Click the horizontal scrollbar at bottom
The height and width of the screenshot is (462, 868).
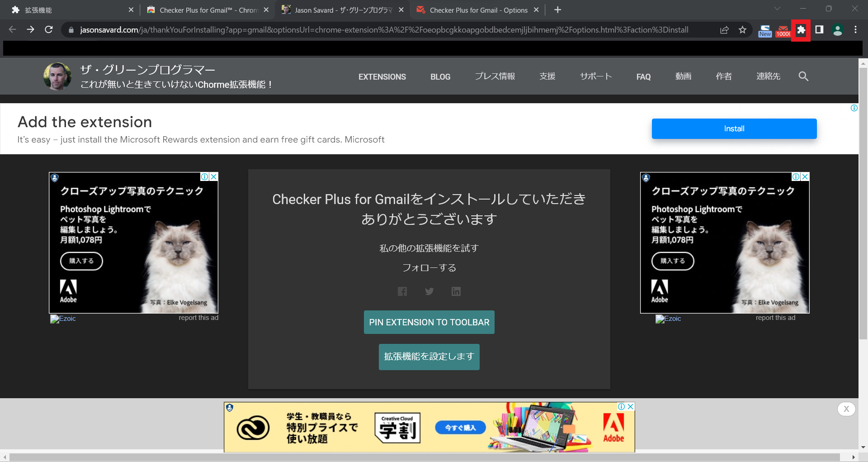[x=425, y=457]
